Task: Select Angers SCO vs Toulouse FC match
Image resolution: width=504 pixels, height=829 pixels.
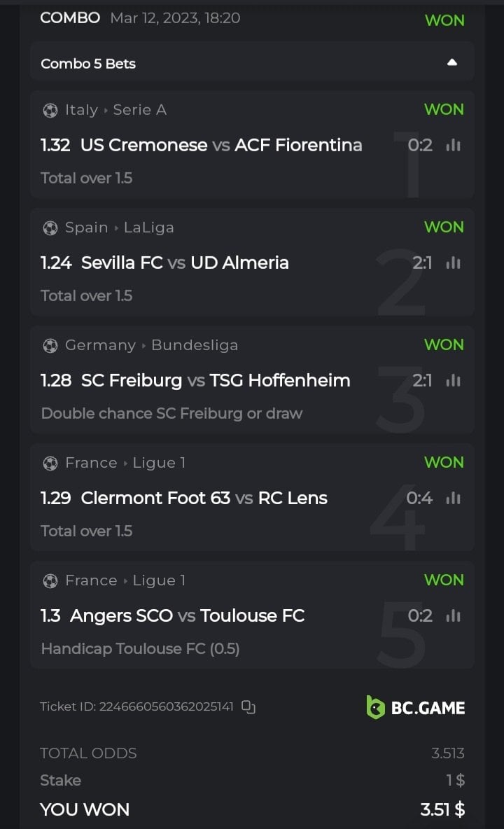Action: [188, 615]
